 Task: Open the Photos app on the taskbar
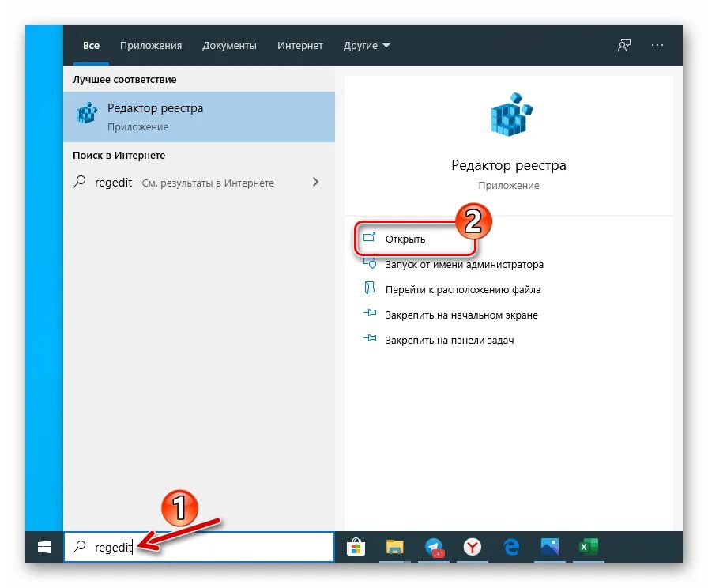(550, 547)
